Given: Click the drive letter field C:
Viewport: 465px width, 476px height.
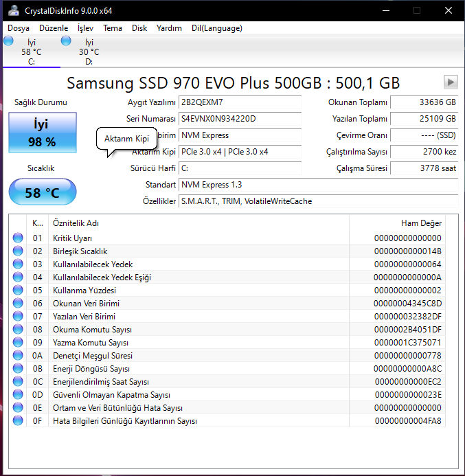Looking at the screenshot, I should [240, 168].
